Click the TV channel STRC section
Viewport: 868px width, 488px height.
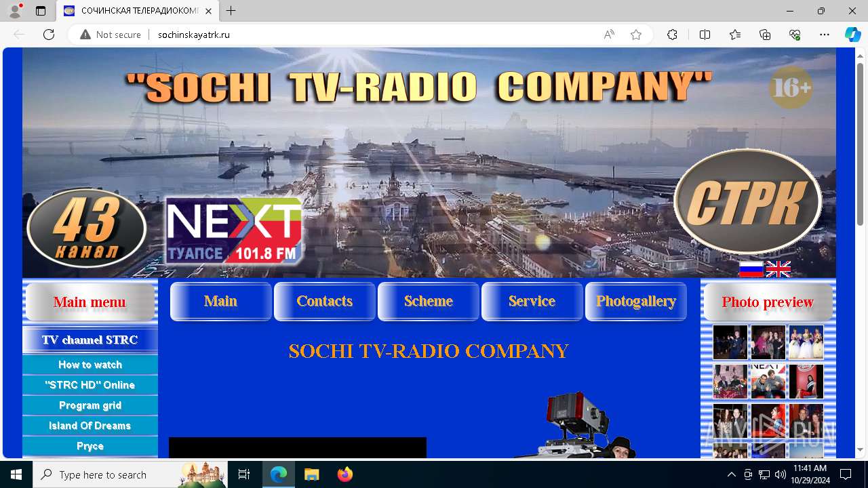(x=90, y=340)
